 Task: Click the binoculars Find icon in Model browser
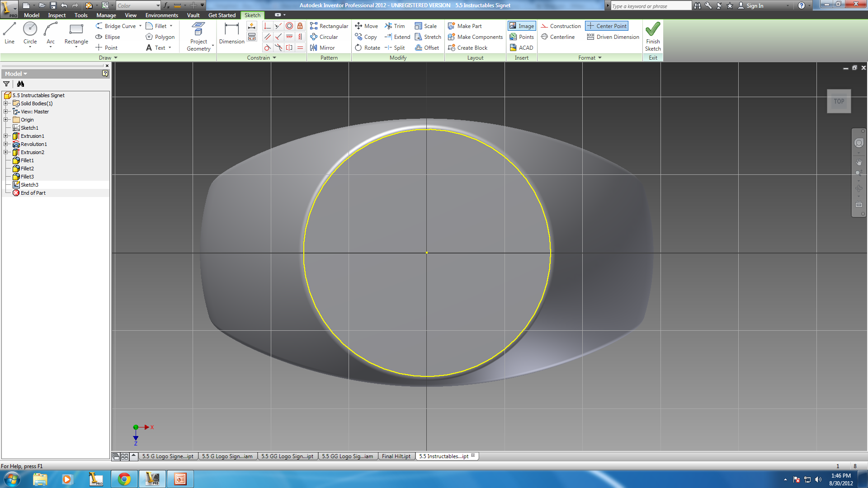20,84
